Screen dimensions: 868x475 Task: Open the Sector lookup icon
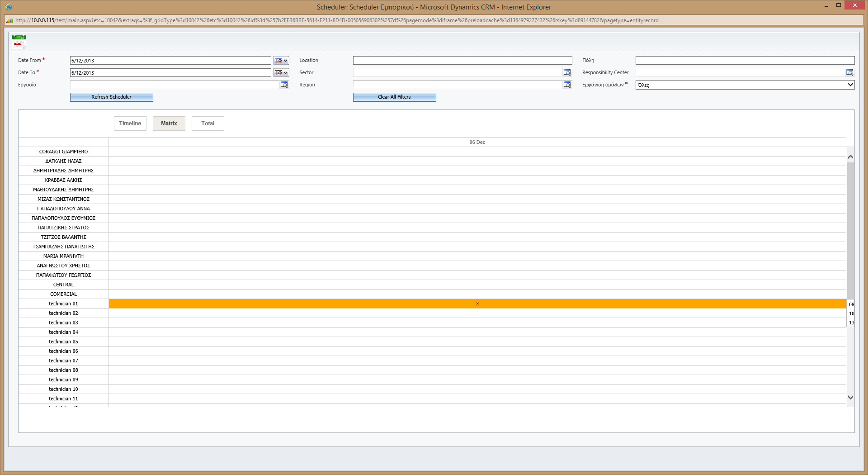click(x=567, y=73)
